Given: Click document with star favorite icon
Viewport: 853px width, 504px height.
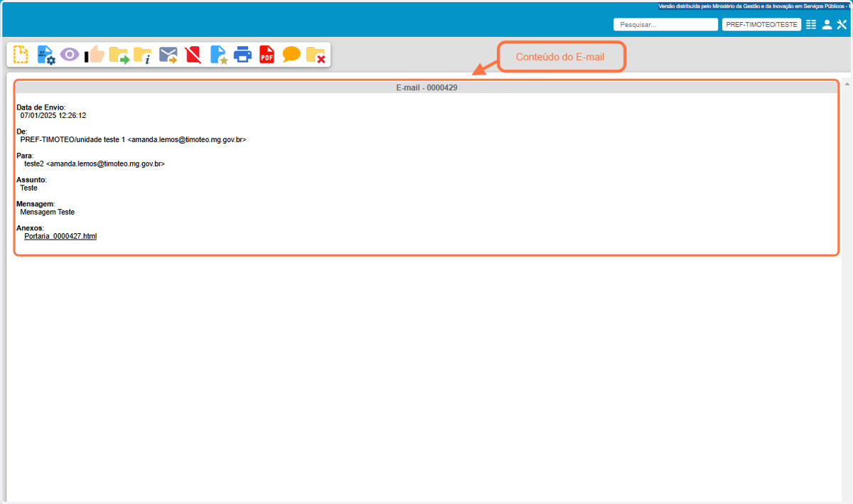Looking at the screenshot, I should [x=218, y=55].
